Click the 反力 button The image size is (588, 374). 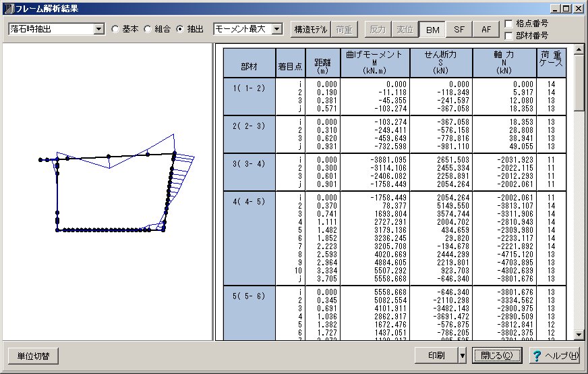click(x=378, y=29)
